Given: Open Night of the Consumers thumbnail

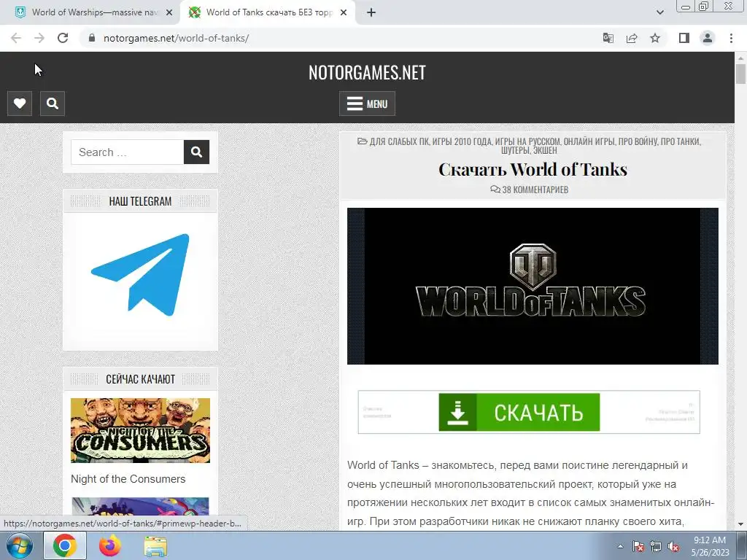Looking at the screenshot, I should (140, 430).
